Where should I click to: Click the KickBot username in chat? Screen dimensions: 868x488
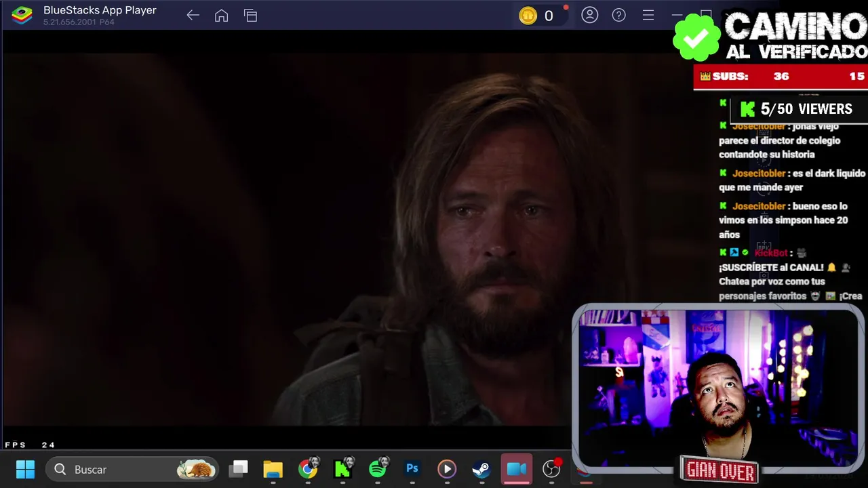[771, 253]
